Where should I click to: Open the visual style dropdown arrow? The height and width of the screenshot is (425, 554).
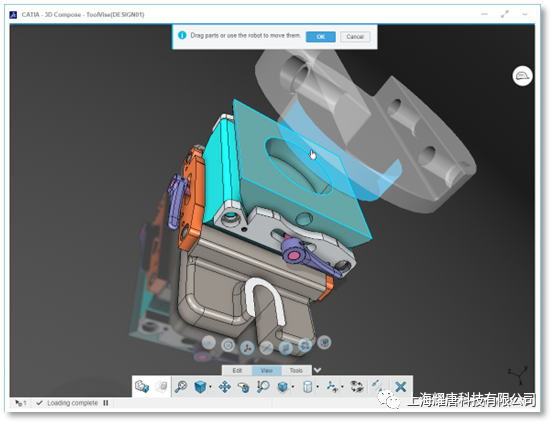(293, 387)
